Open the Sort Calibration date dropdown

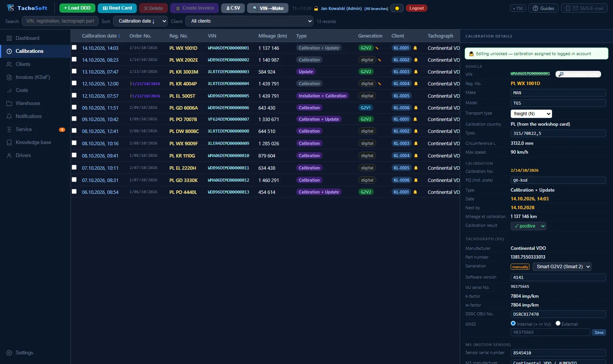(141, 21)
